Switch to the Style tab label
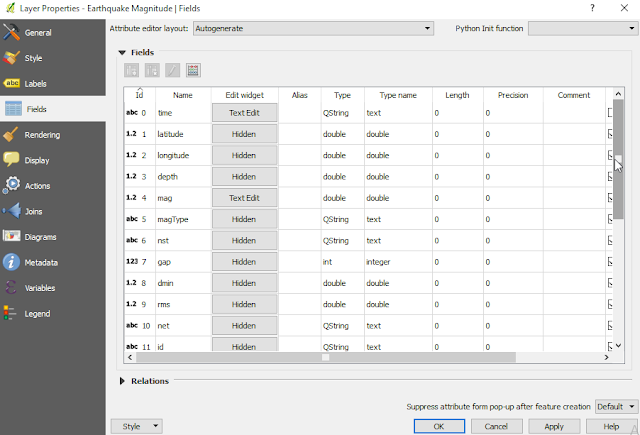 coord(33,58)
